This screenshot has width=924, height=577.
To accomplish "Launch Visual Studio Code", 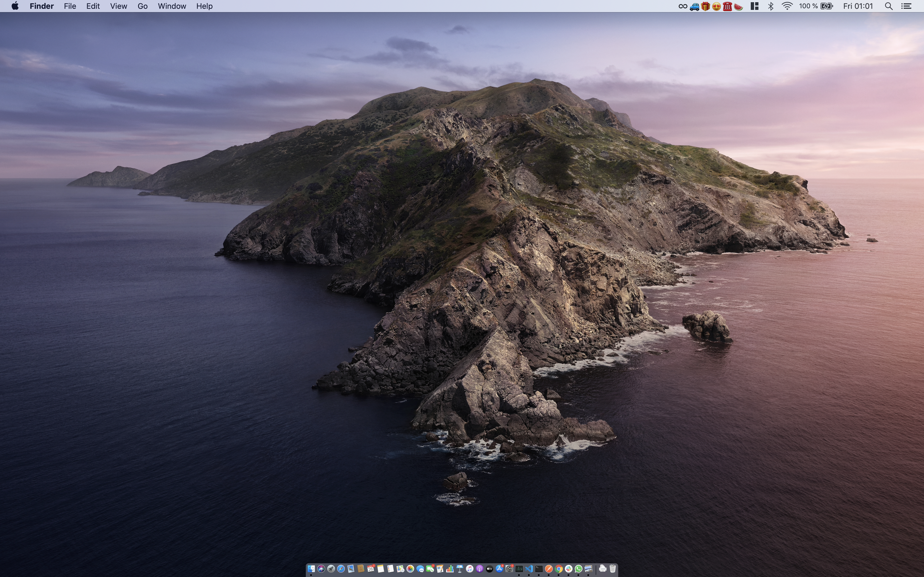I will click(x=529, y=568).
